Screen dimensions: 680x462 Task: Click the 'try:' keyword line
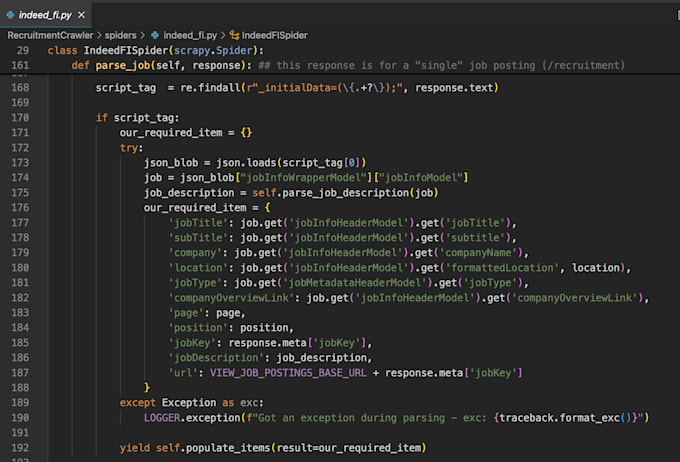coord(131,147)
